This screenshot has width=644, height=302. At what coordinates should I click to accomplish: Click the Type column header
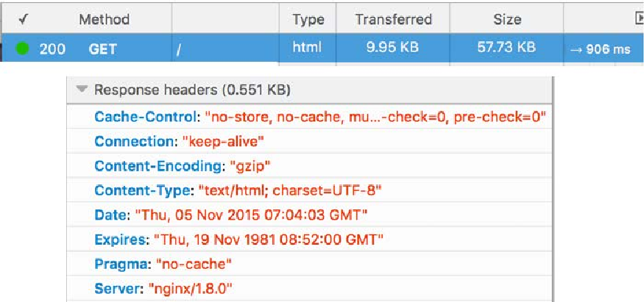coord(308,19)
